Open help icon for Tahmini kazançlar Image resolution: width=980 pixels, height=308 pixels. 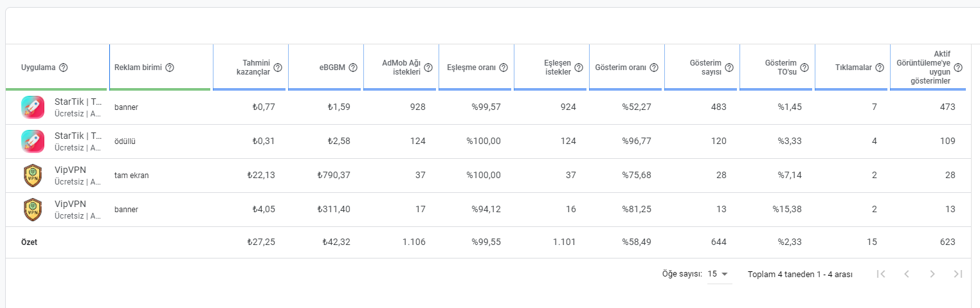tap(278, 68)
